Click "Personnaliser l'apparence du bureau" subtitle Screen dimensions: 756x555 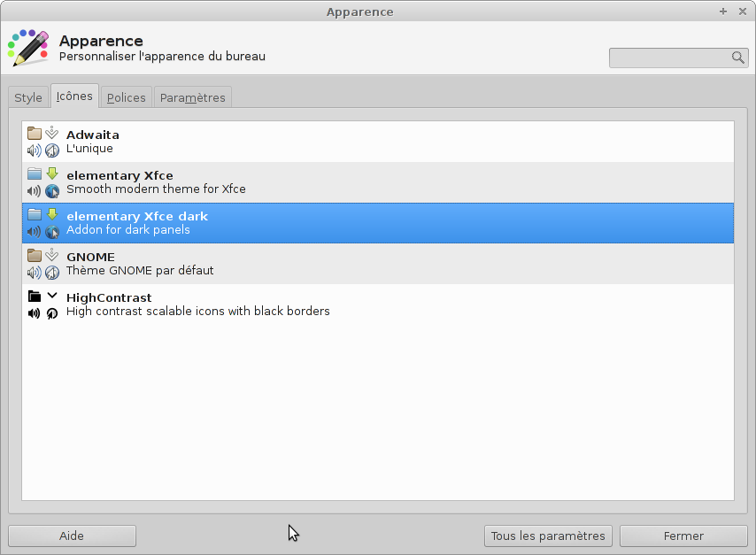[162, 57]
